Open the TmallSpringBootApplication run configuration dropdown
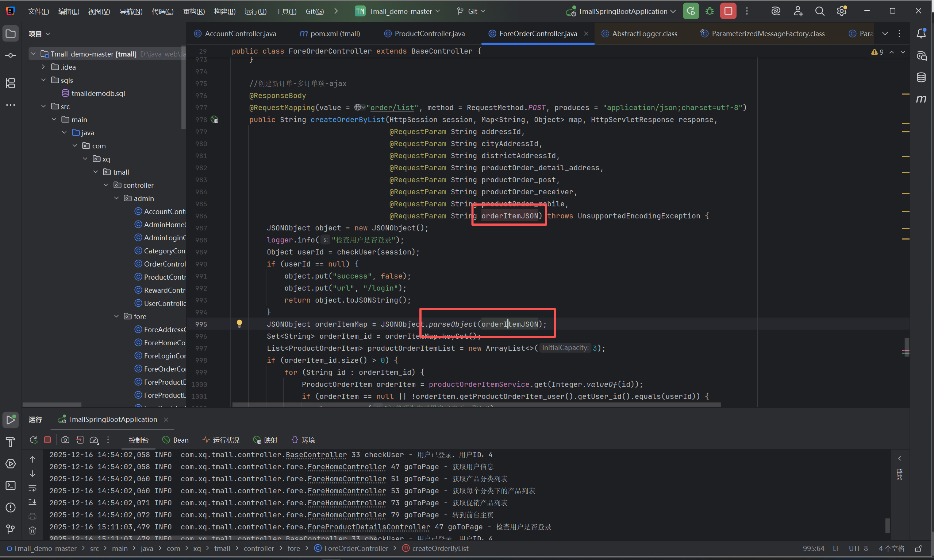 pos(622,11)
